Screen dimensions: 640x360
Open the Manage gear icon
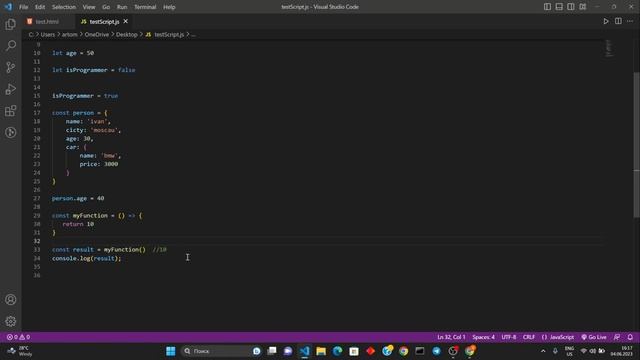11,321
